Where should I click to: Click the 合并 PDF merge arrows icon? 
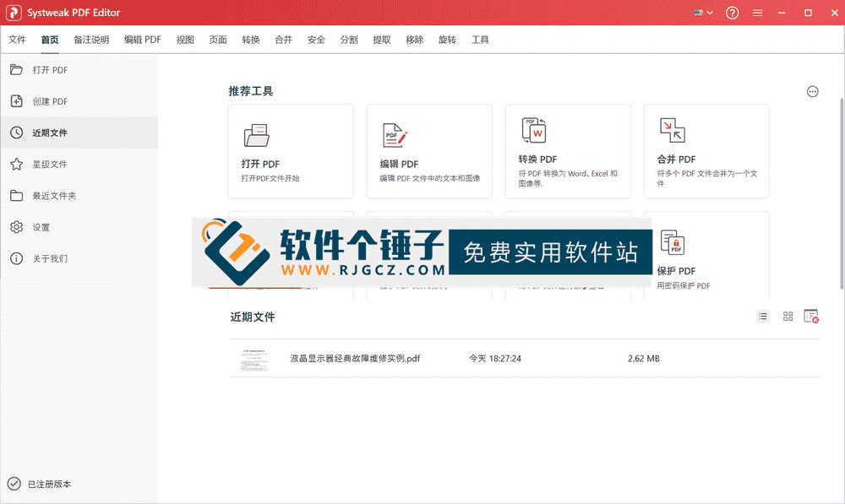click(671, 130)
